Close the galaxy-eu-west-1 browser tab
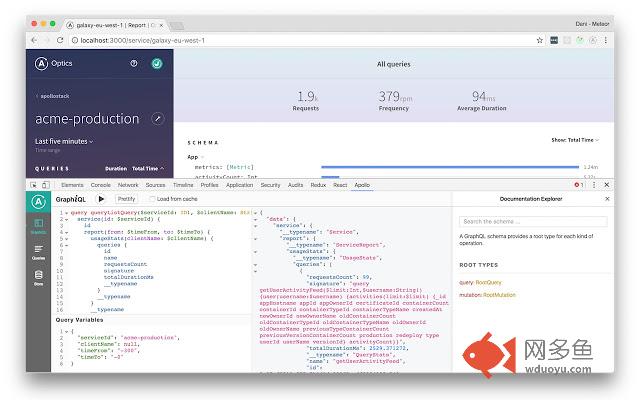The width and height of the screenshot is (640, 400). coord(161,25)
